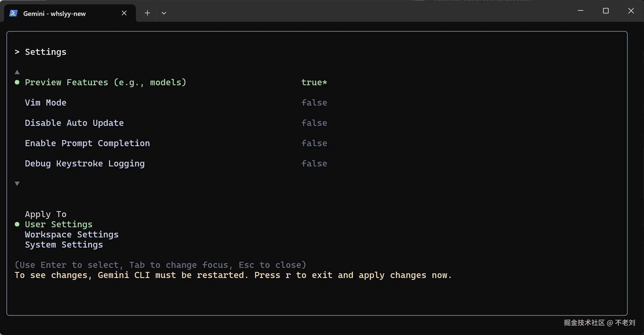Close the Gemini - whslyy-new tab
644x335 pixels.
[x=124, y=13]
